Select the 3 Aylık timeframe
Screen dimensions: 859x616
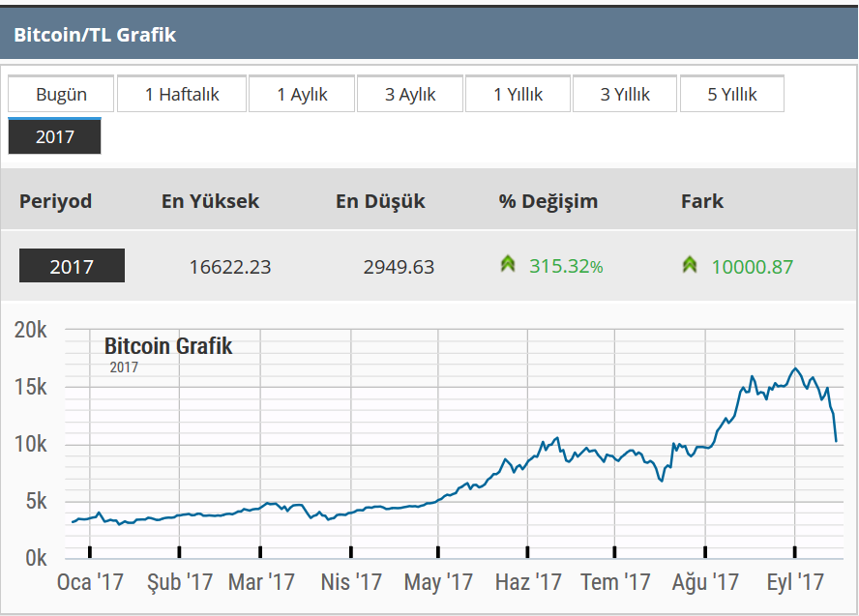point(409,94)
